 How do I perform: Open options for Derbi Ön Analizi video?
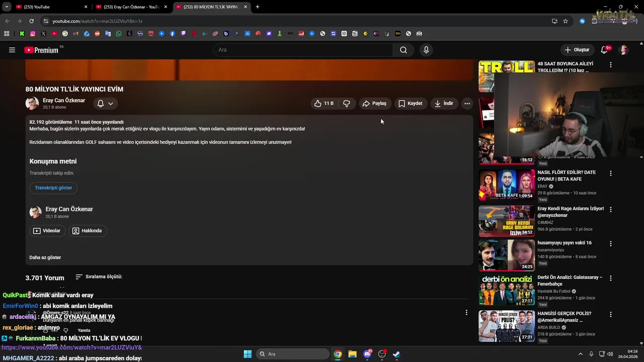(x=611, y=278)
